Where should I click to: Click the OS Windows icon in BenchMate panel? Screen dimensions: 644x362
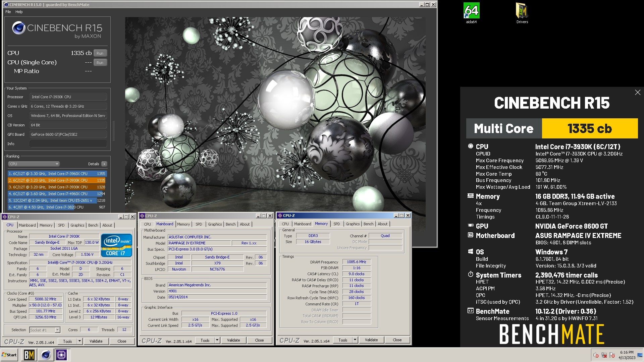471,252
